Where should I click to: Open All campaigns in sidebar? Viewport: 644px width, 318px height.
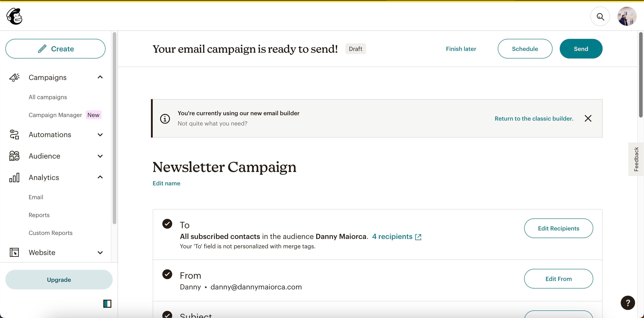47,97
